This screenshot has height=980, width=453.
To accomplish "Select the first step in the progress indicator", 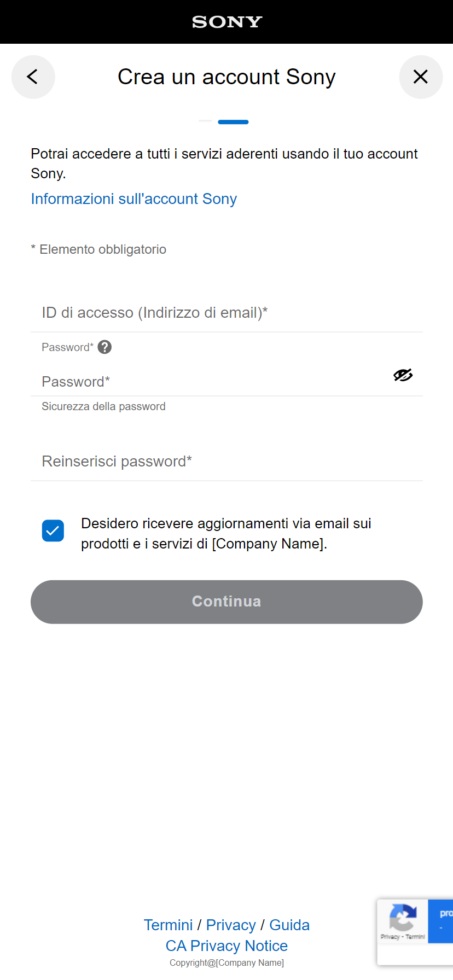I will [x=205, y=121].
